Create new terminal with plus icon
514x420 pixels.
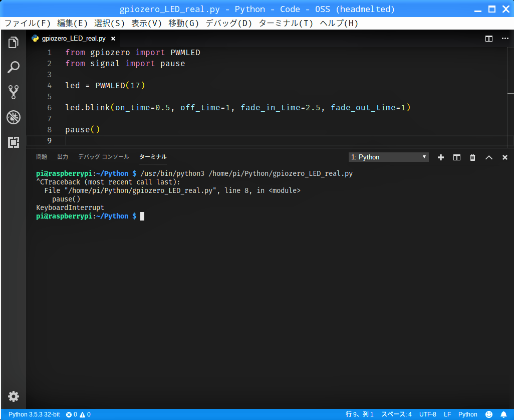tap(441, 157)
